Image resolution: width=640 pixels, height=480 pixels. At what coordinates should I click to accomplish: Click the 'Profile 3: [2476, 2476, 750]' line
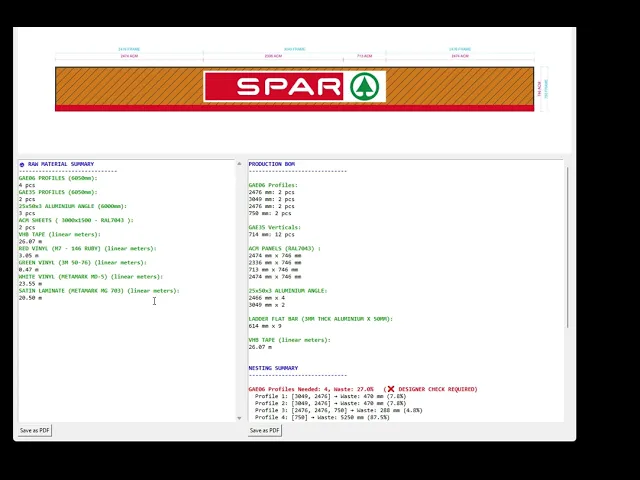(339, 411)
